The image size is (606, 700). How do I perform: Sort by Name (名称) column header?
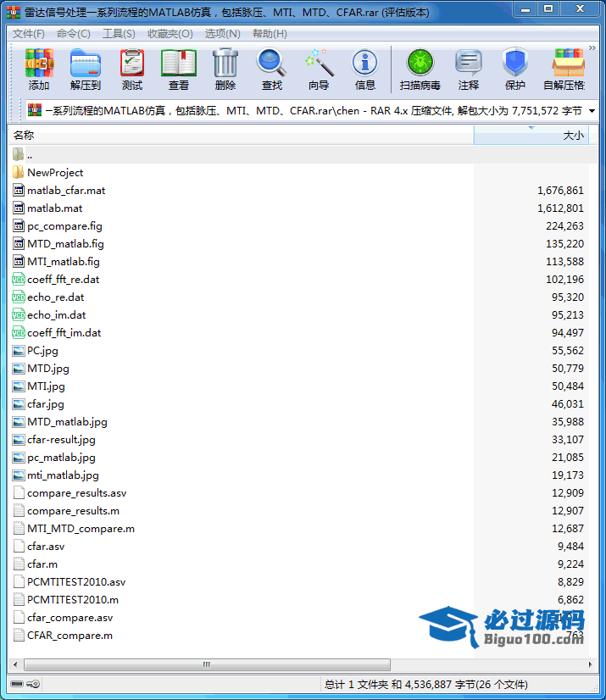coord(241,136)
